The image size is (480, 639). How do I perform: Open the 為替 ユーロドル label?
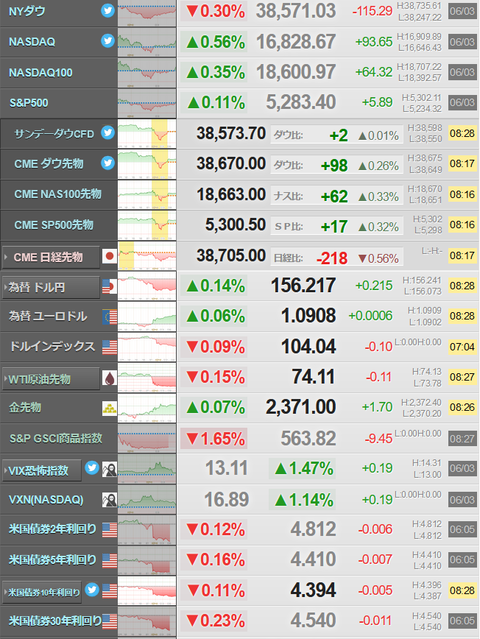48,316
